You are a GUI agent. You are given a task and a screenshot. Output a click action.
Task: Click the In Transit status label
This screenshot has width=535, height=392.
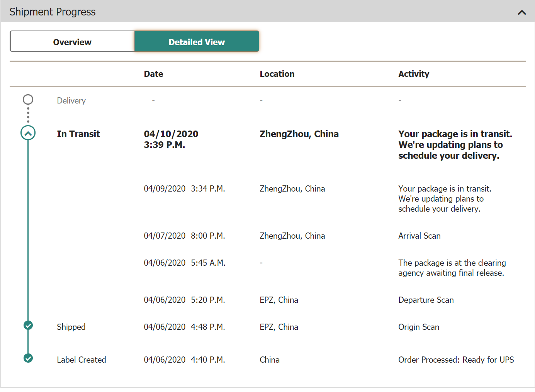tap(78, 134)
